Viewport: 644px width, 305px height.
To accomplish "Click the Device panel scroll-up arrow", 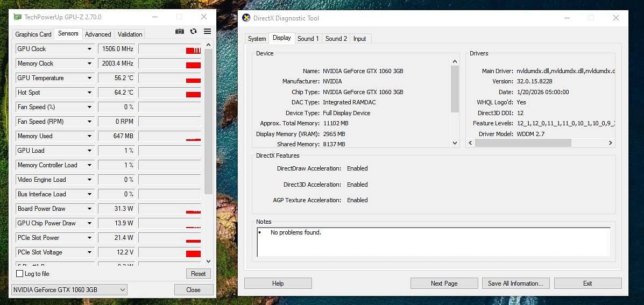I will tap(455, 61).
